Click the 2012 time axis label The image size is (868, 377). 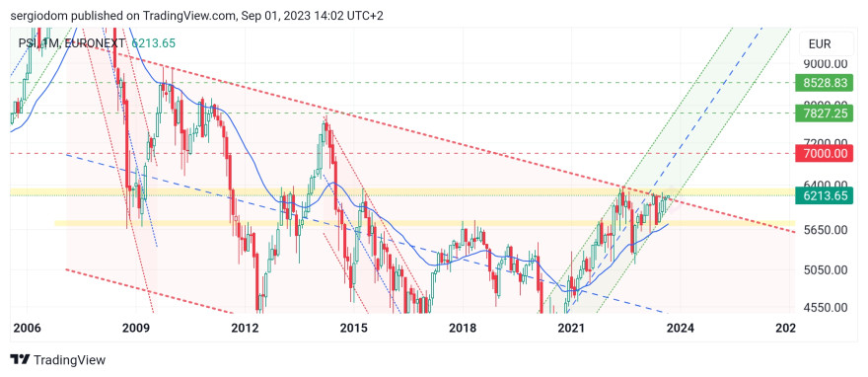coord(246,329)
